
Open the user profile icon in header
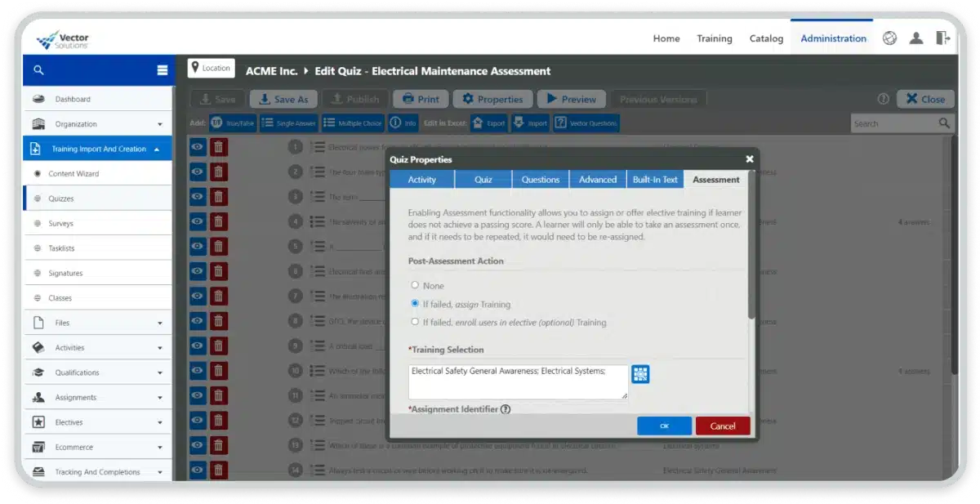pyautogui.click(x=916, y=38)
